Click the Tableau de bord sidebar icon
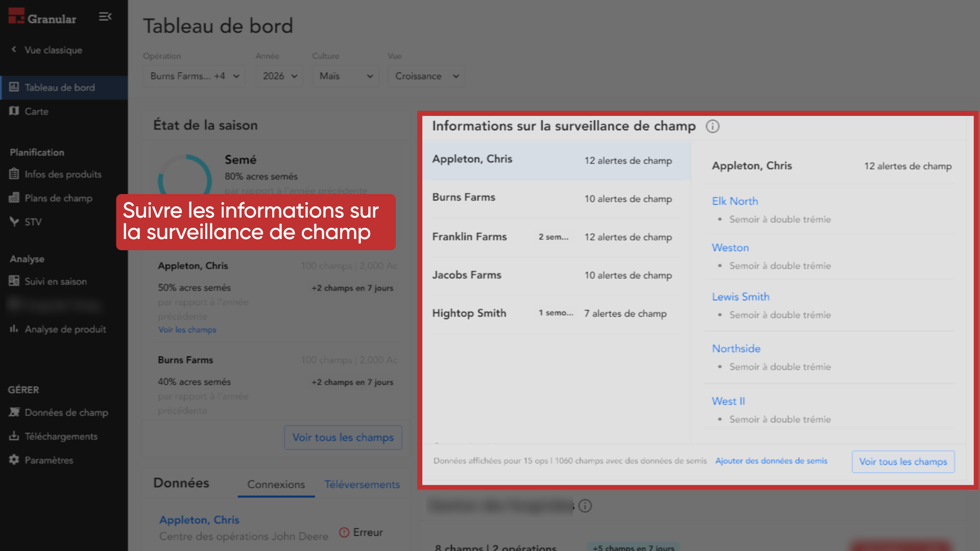The width and height of the screenshot is (980, 551). 14,87
